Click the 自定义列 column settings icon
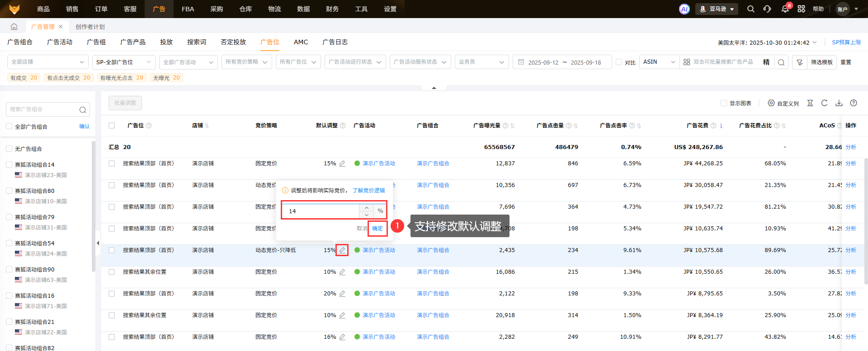The width and height of the screenshot is (868, 351). point(771,103)
